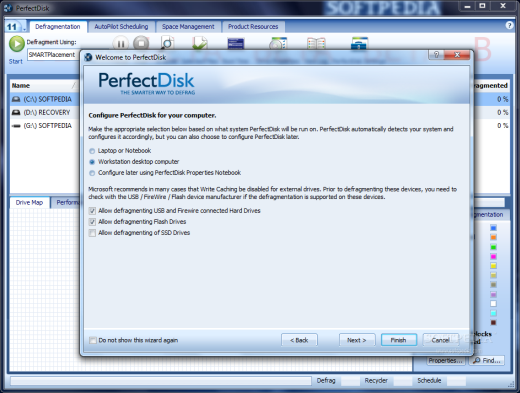Image resolution: width=520 pixels, height=393 pixels.
Task: Select the (D:\) RECOVERY drive row
Action: click(x=45, y=113)
